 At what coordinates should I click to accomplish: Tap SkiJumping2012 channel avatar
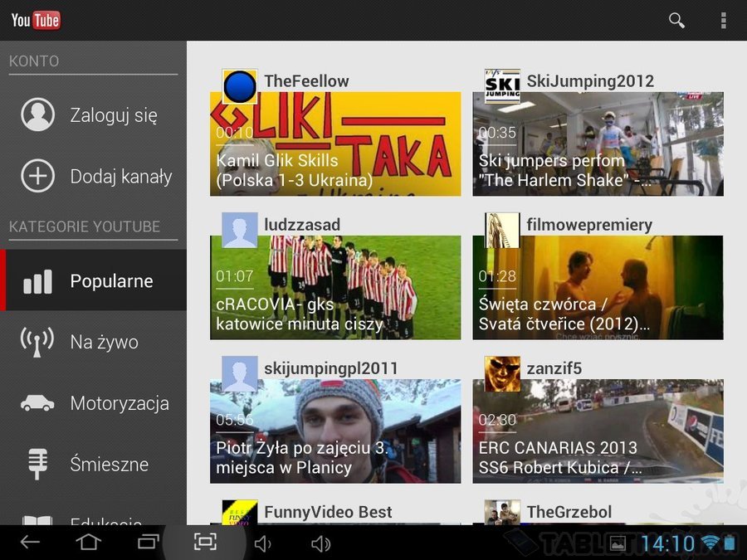pyautogui.click(x=502, y=86)
